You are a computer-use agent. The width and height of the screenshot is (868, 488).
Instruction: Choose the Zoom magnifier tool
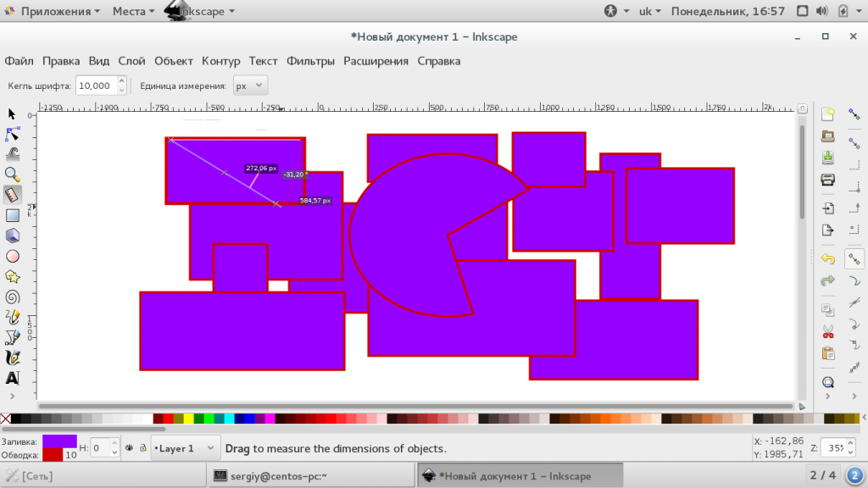point(12,175)
